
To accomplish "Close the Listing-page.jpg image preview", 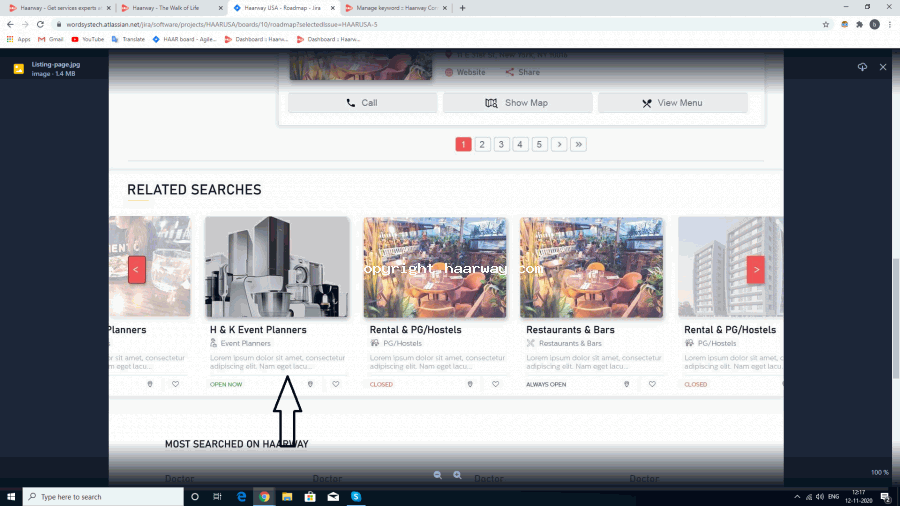I will [x=883, y=67].
